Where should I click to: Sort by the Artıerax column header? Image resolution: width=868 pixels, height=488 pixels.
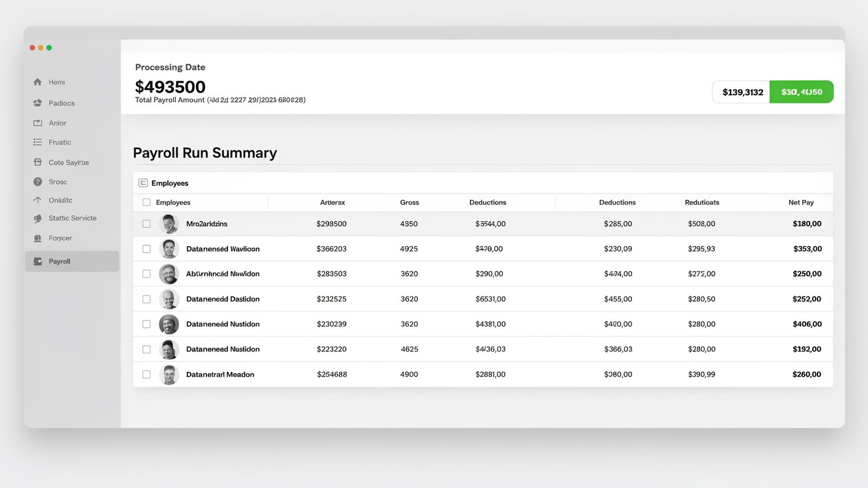pyautogui.click(x=332, y=202)
